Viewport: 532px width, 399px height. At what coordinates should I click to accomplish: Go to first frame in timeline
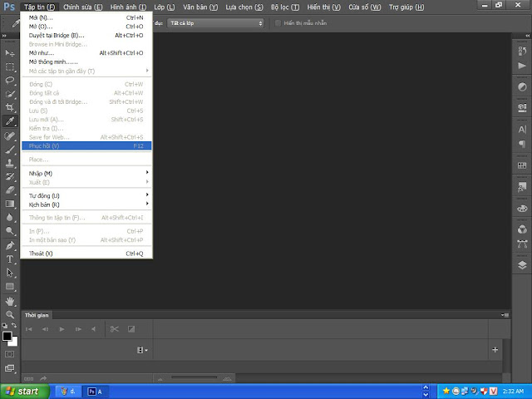[x=29, y=329]
